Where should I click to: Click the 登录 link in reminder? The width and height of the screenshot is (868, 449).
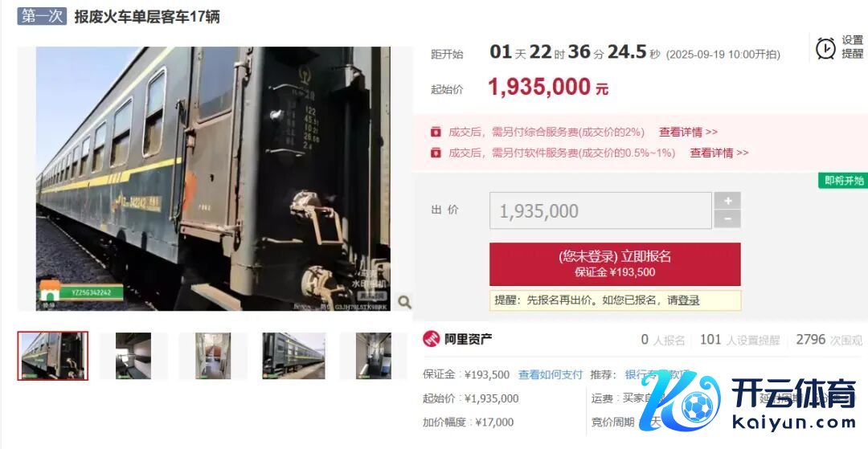(690, 300)
